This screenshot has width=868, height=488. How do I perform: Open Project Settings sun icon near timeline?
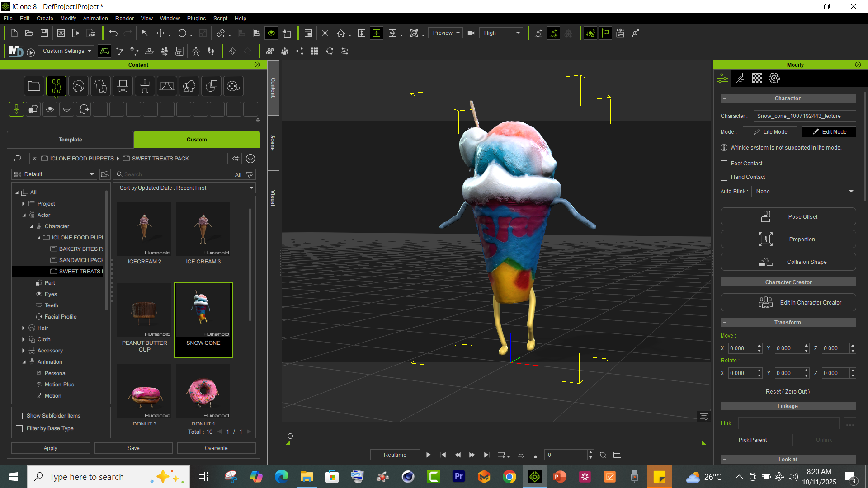[603, 455]
